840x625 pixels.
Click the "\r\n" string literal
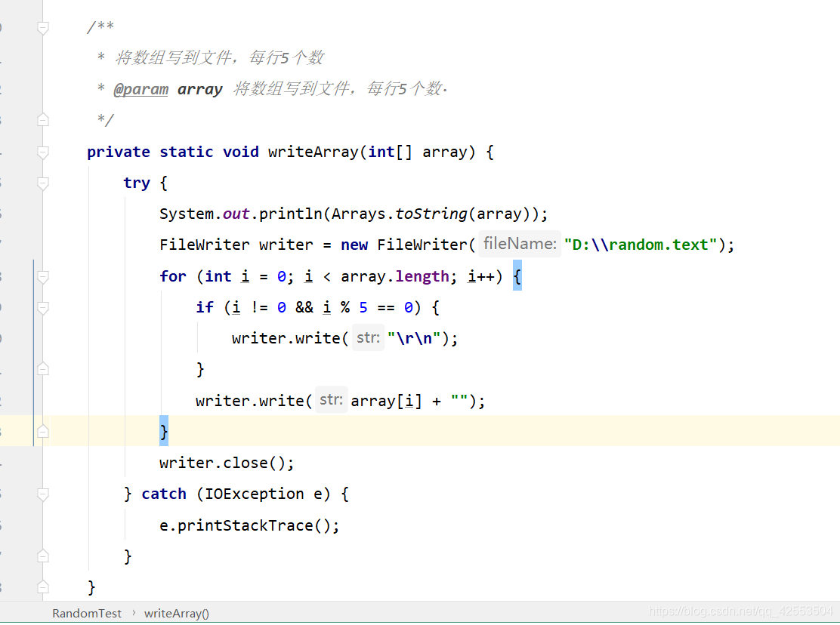click(x=414, y=338)
